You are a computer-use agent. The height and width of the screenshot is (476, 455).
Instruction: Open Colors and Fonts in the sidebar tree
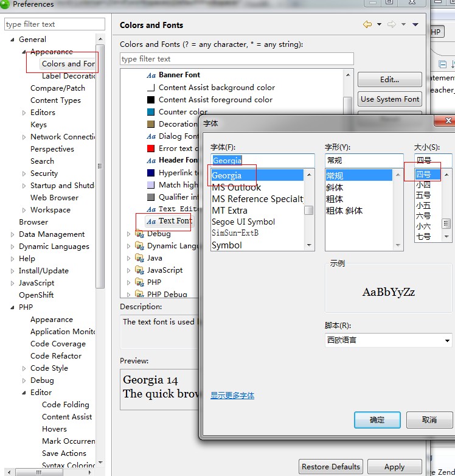[x=69, y=64]
